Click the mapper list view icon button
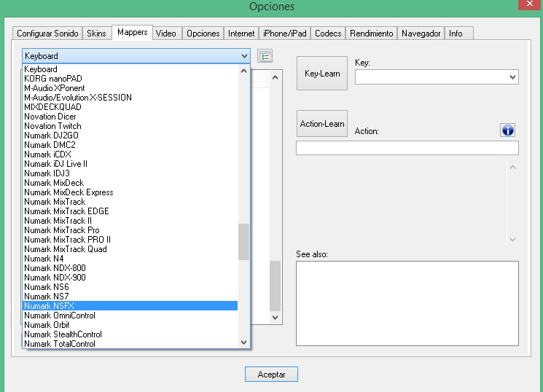Image resolution: width=543 pixels, height=392 pixels. pyautogui.click(x=265, y=56)
